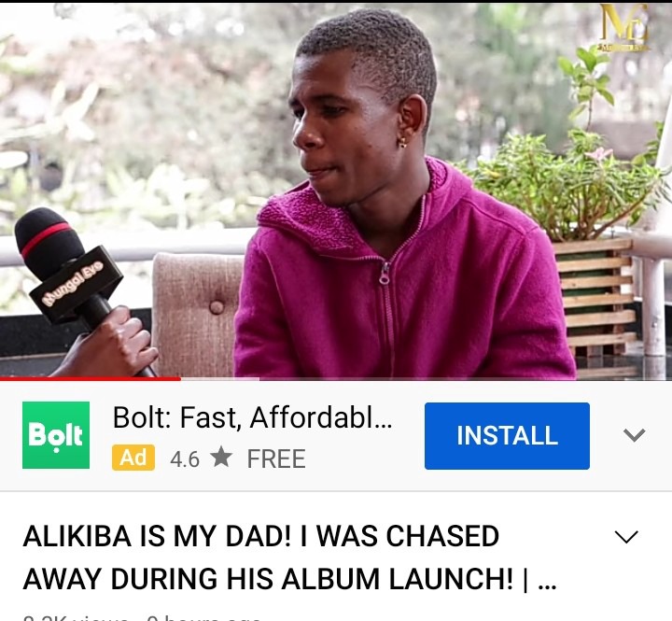Click the FREE price label in ad
This screenshot has height=621, width=672.
pos(276,459)
